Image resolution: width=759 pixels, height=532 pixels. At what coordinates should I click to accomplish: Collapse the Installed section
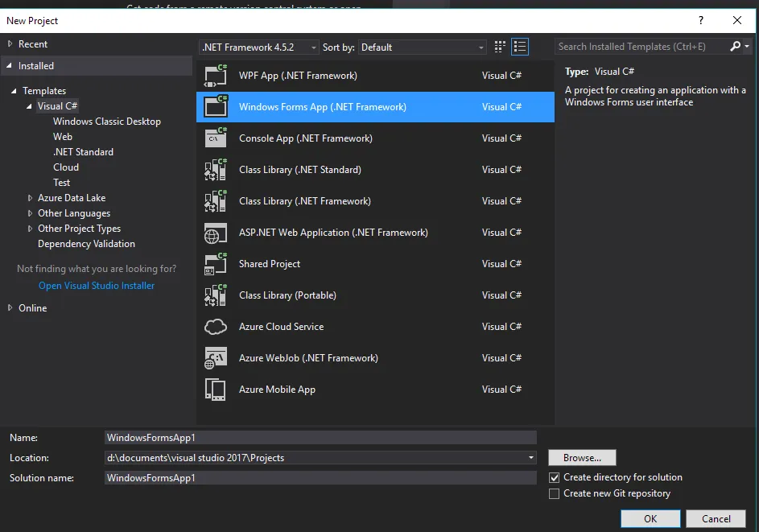click(x=9, y=65)
